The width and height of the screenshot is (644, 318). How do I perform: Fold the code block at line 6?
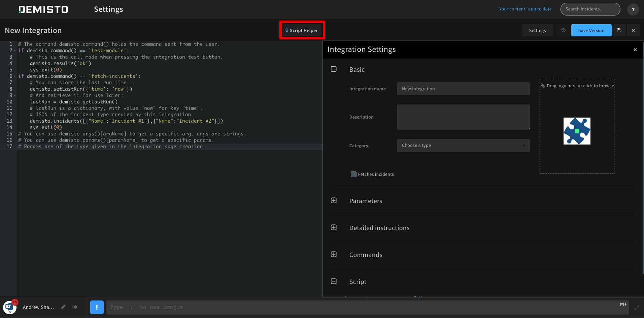(x=15, y=76)
